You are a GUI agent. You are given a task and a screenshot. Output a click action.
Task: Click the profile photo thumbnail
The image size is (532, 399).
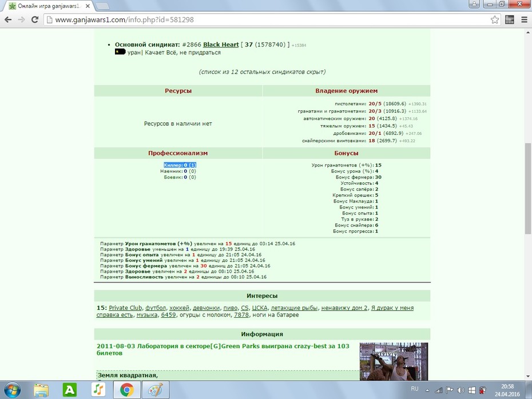[394, 361]
